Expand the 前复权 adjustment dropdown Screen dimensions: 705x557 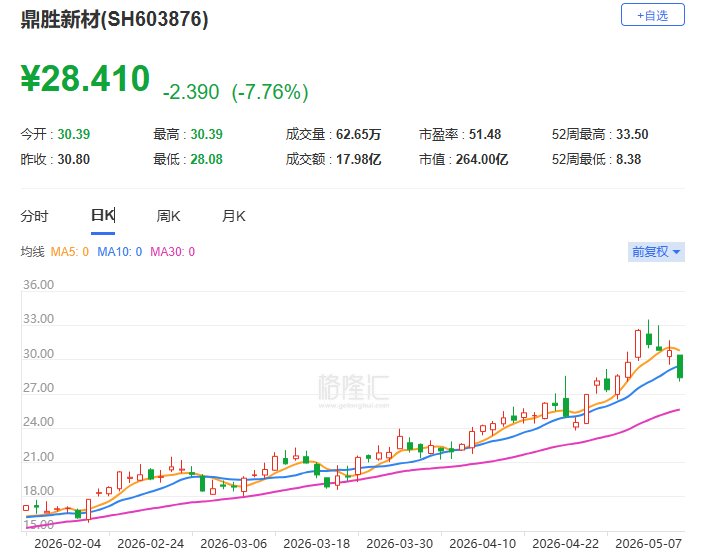click(656, 251)
